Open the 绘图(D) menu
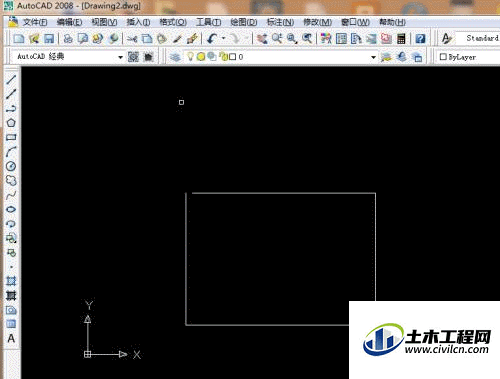Image resolution: width=500 pixels, height=379 pixels. point(244,22)
